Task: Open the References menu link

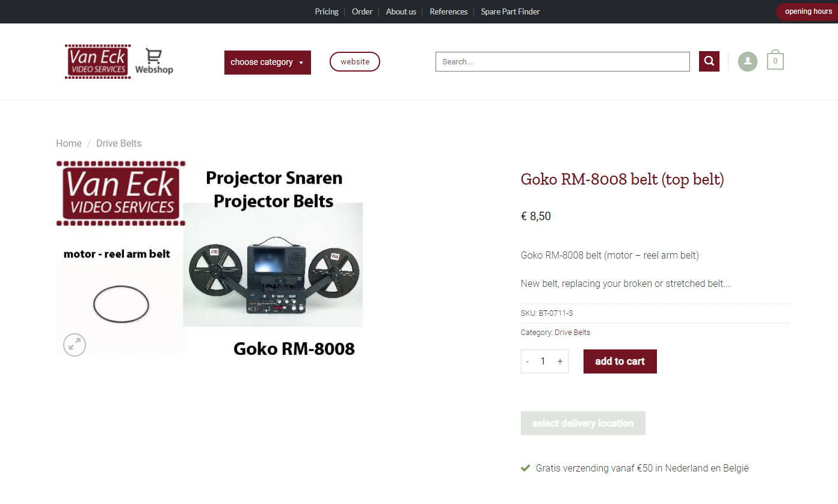Action: pyautogui.click(x=449, y=11)
